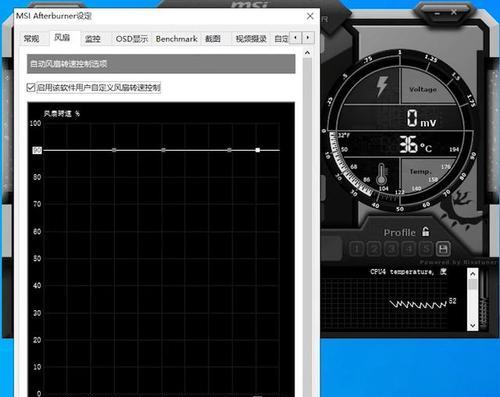Click monitor graph scroll down arrow
This screenshot has height=397, width=500.
tap(472, 325)
